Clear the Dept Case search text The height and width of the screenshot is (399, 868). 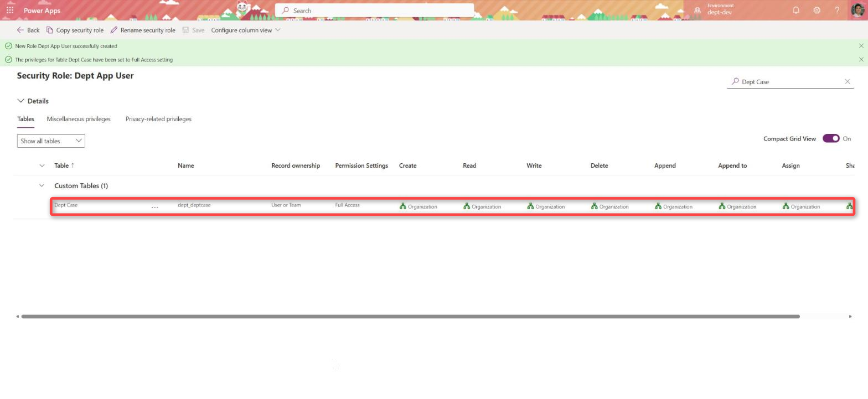click(x=847, y=81)
